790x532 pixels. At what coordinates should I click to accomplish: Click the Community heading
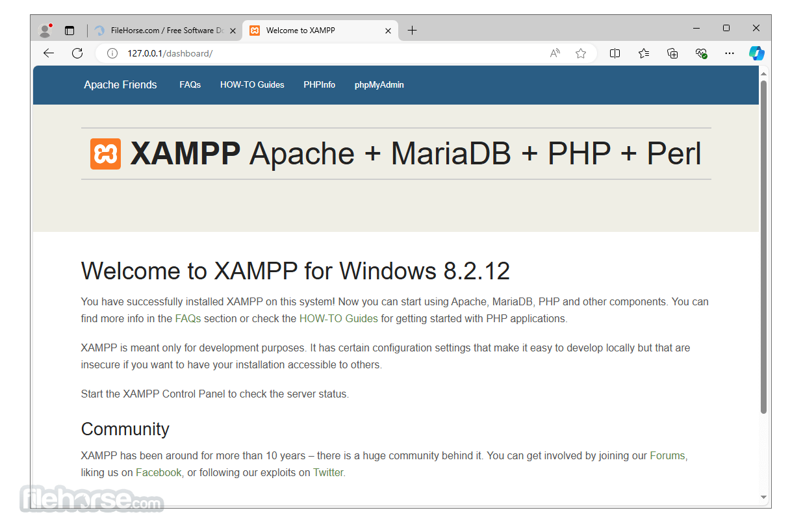point(125,429)
